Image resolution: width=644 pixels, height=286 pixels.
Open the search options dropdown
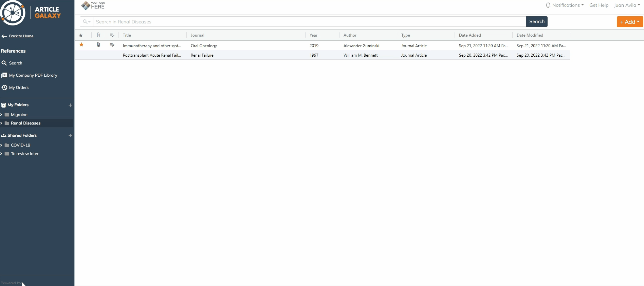[x=87, y=22]
